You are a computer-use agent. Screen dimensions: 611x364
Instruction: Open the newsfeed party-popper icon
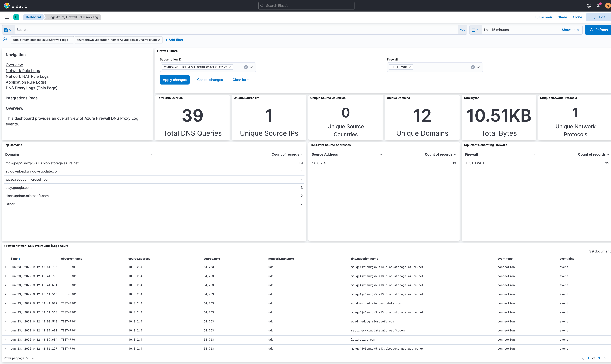[x=599, y=5]
